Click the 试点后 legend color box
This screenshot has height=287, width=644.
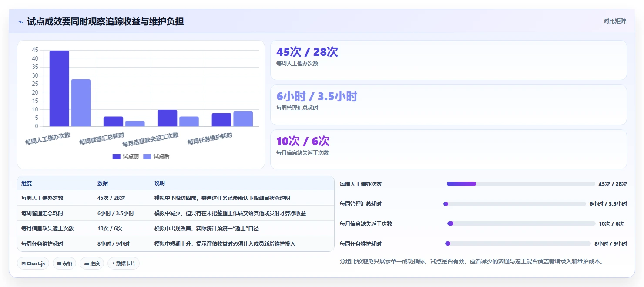coord(147,157)
